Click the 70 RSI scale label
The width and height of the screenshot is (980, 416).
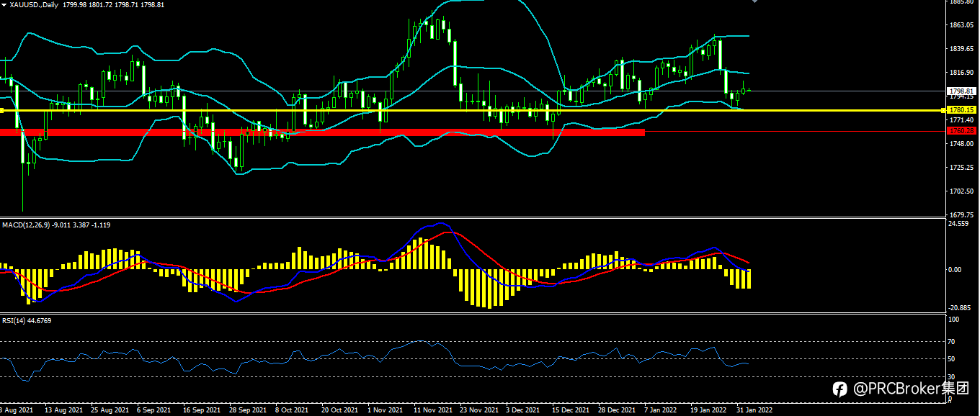[x=953, y=341]
